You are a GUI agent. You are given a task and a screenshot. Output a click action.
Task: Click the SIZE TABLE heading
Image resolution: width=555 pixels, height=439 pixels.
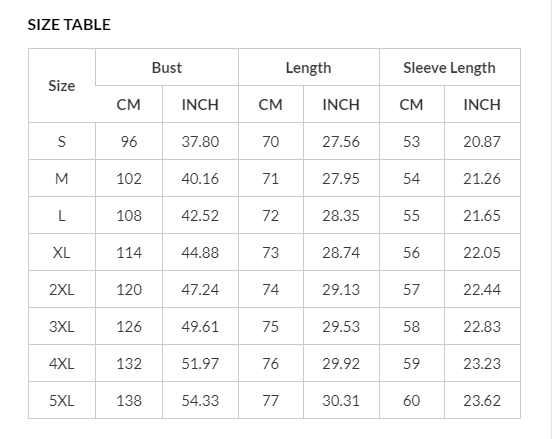pyautogui.click(x=69, y=25)
